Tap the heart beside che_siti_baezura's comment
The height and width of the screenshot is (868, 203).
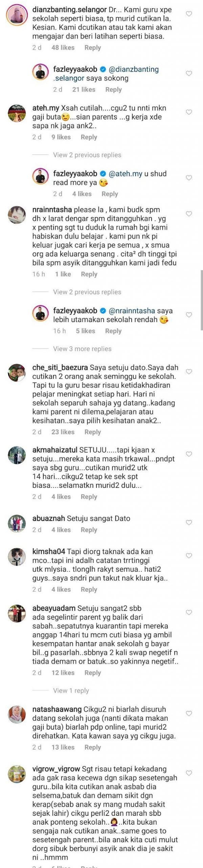pyautogui.click(x=189, y=372)
